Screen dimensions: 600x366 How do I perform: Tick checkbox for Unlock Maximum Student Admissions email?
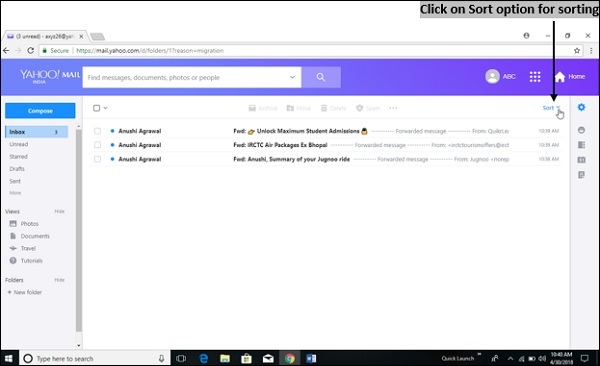(98, 131)
